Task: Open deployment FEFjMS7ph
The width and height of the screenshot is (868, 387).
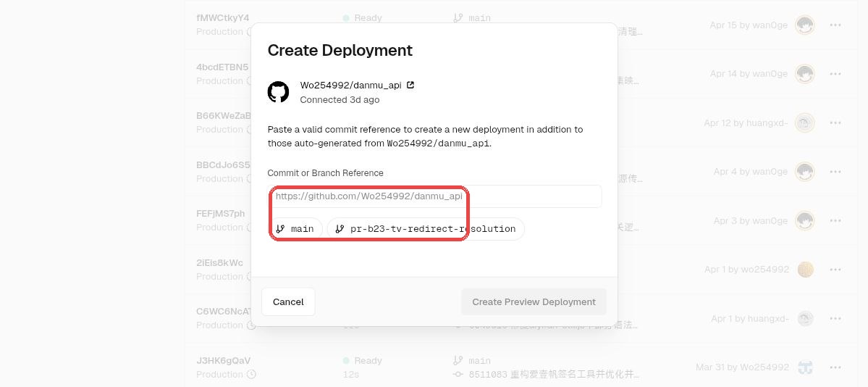Action: 220,214
